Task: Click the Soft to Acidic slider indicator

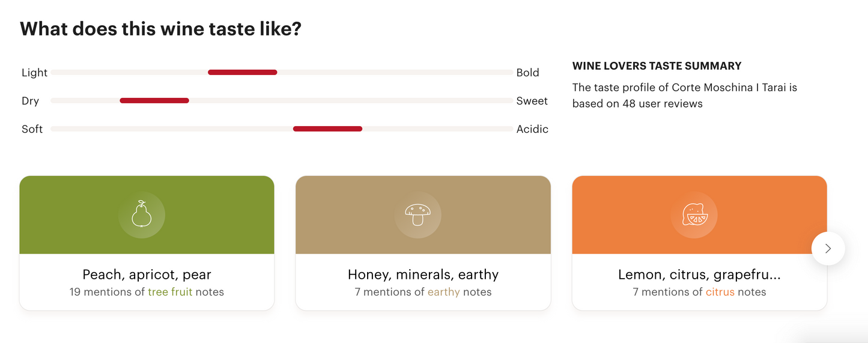Action: [x=327, y=129]
